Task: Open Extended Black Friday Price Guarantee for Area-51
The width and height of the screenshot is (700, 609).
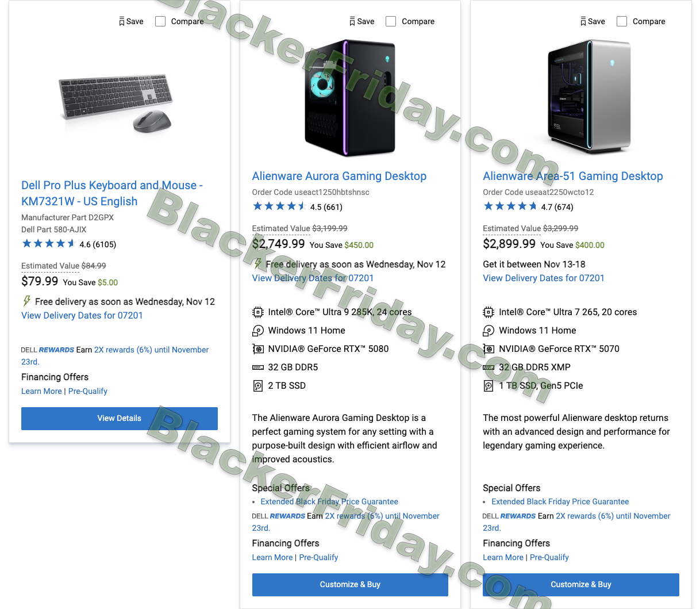Action: click(560, 502)
